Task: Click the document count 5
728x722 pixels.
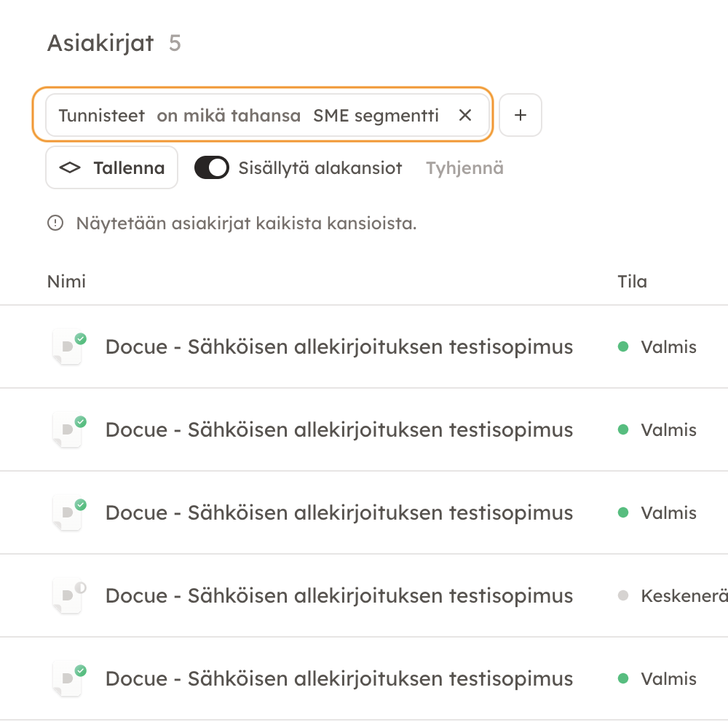Action: pyautogui.click(x=175, y=43)
